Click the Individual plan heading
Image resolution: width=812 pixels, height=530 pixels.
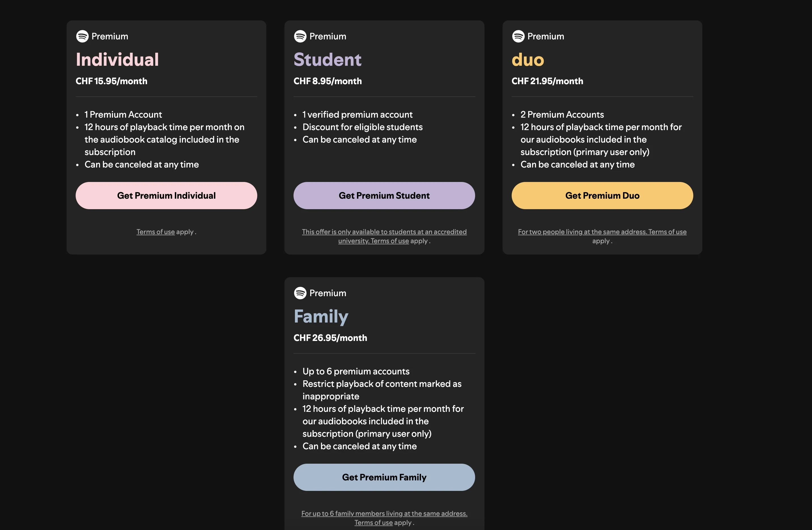[x=117, y=60]
